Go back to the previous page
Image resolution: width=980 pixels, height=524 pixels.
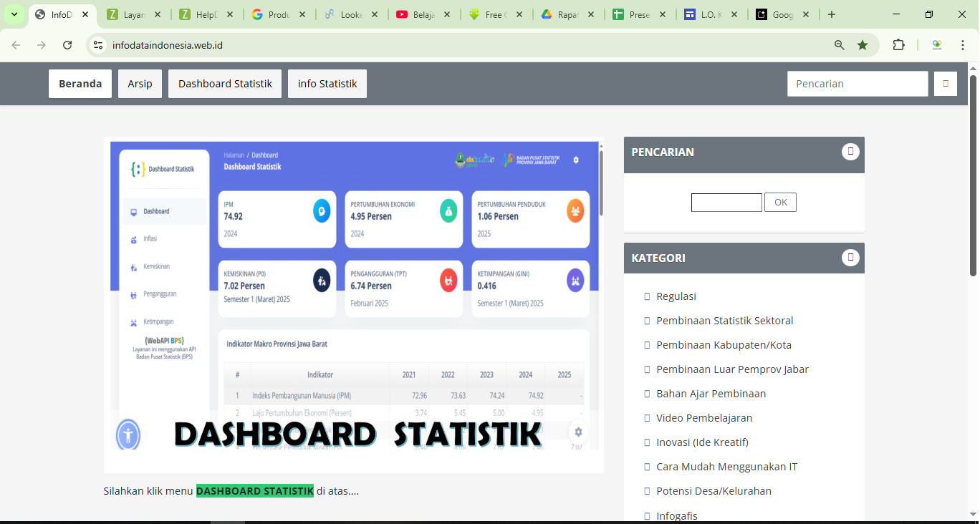(x=16, y=45)
